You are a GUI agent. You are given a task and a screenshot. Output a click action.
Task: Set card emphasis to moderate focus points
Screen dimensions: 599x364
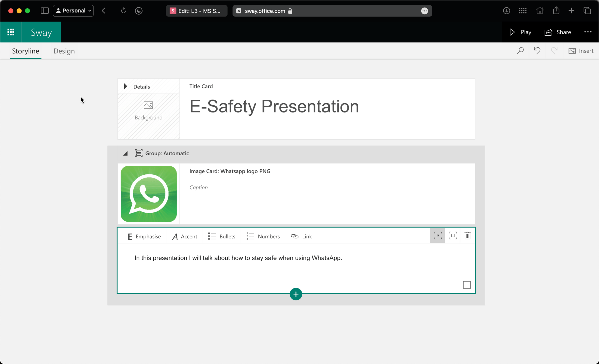pos(452,236)
